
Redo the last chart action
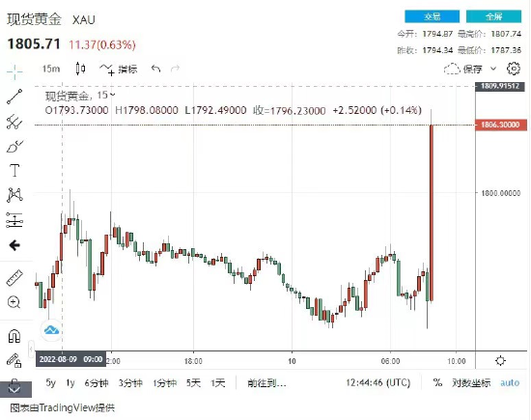tap(175, 69)
